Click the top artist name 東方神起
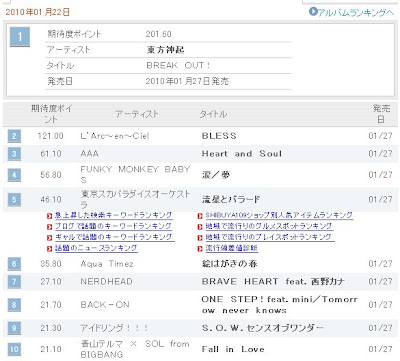 click(165, 50)
